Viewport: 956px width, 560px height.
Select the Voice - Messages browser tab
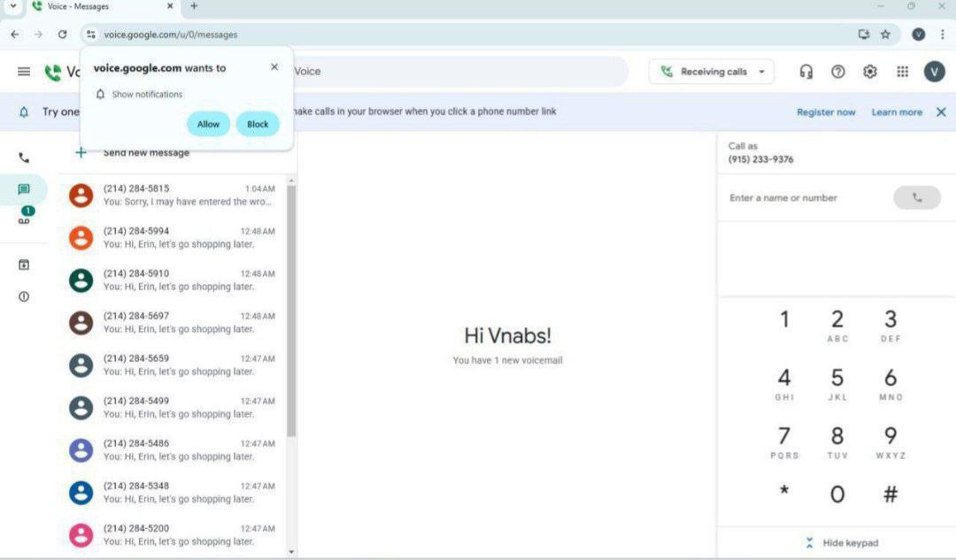103,7
